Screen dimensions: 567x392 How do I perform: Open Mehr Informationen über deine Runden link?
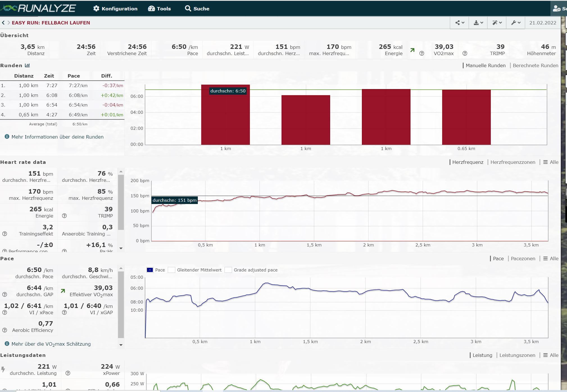click(x=57, y=137)
